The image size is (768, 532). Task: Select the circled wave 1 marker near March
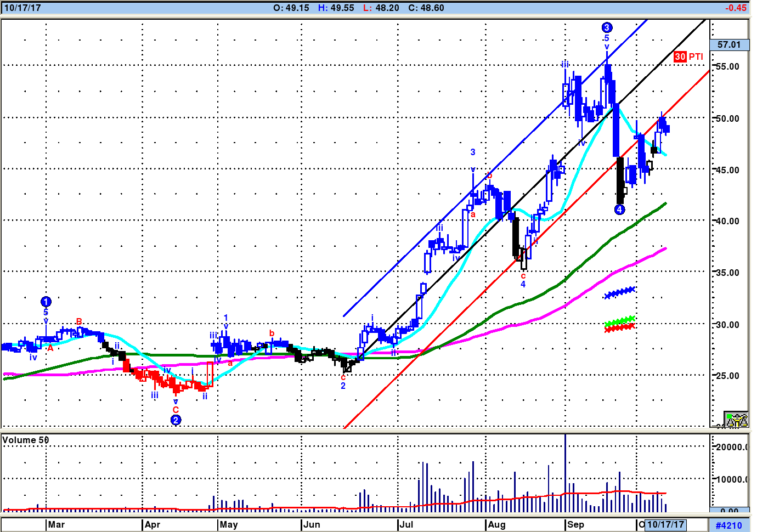click(x=46, y=302)
